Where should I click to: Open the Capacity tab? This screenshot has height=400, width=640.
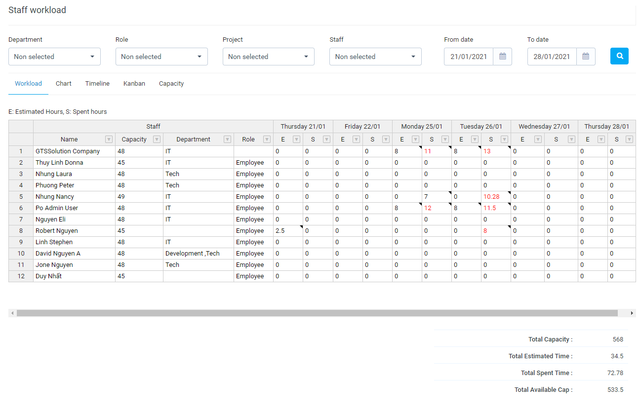[x=171, y=84]
